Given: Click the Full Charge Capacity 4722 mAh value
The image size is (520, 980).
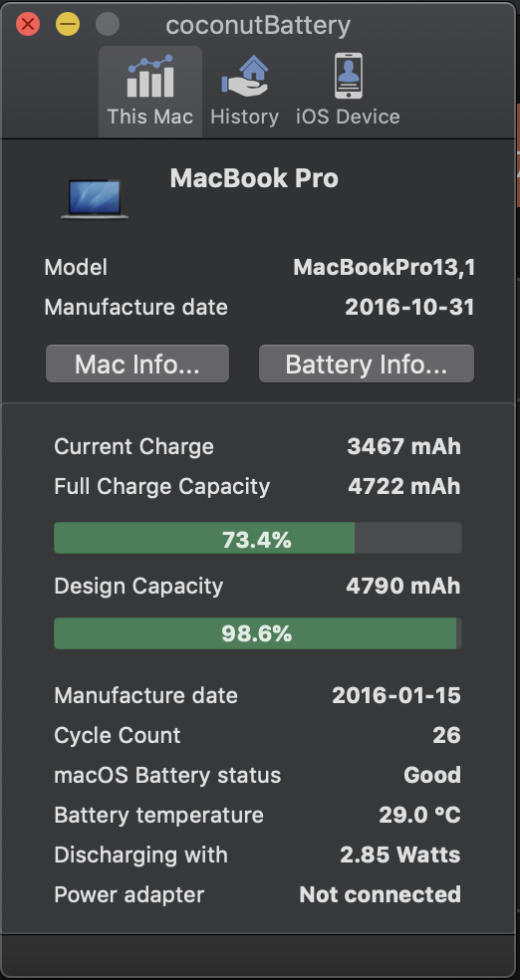Looking at the screenshot, I should pos(403,486).
